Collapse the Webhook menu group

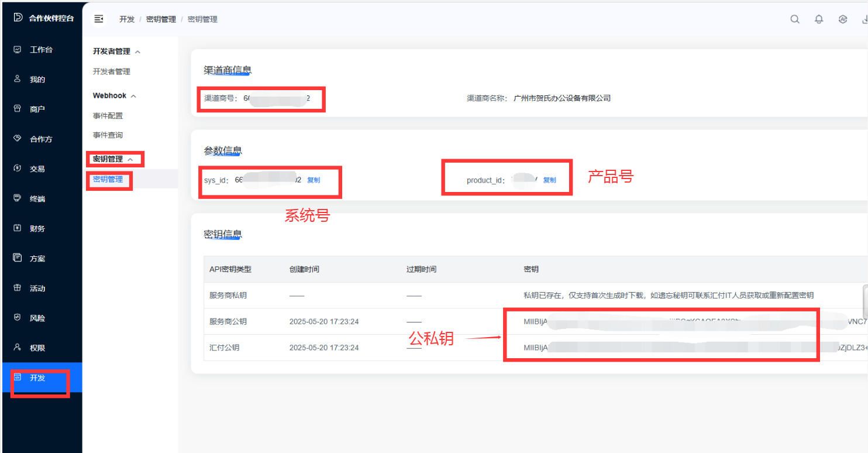coord(133,96)
